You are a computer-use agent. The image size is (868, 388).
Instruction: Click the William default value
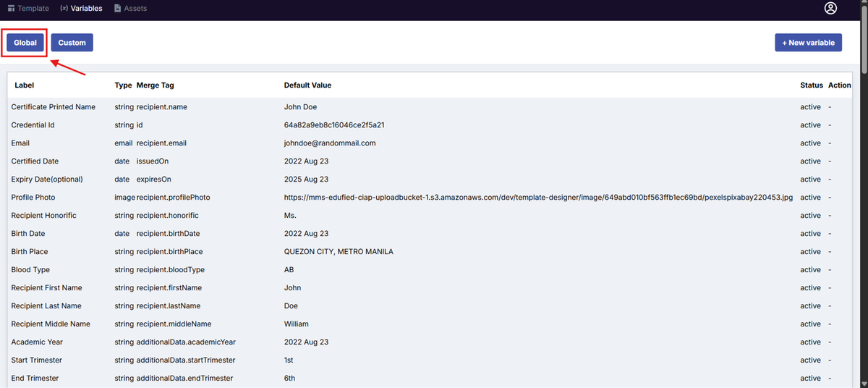[x=297, y=324]
